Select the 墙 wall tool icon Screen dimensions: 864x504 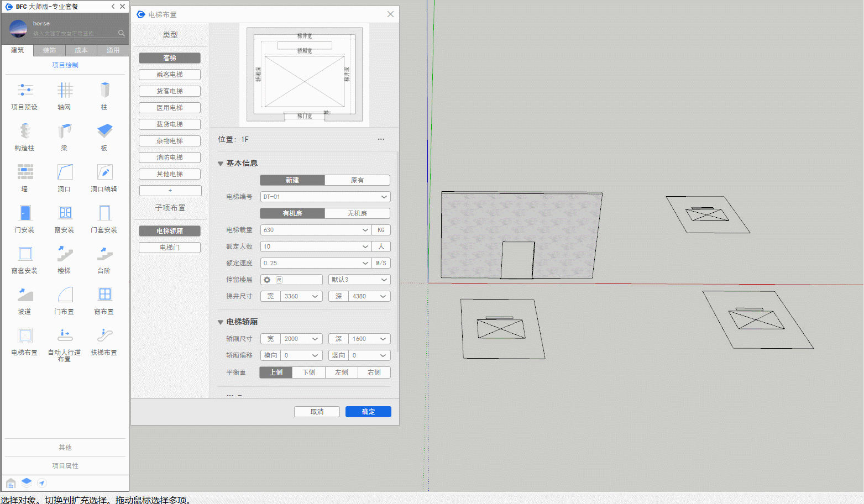(25, 172)
